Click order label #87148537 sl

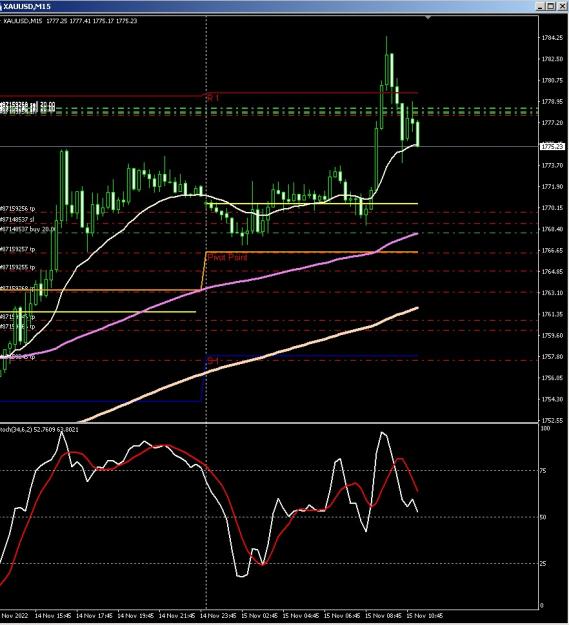(17, 220)
